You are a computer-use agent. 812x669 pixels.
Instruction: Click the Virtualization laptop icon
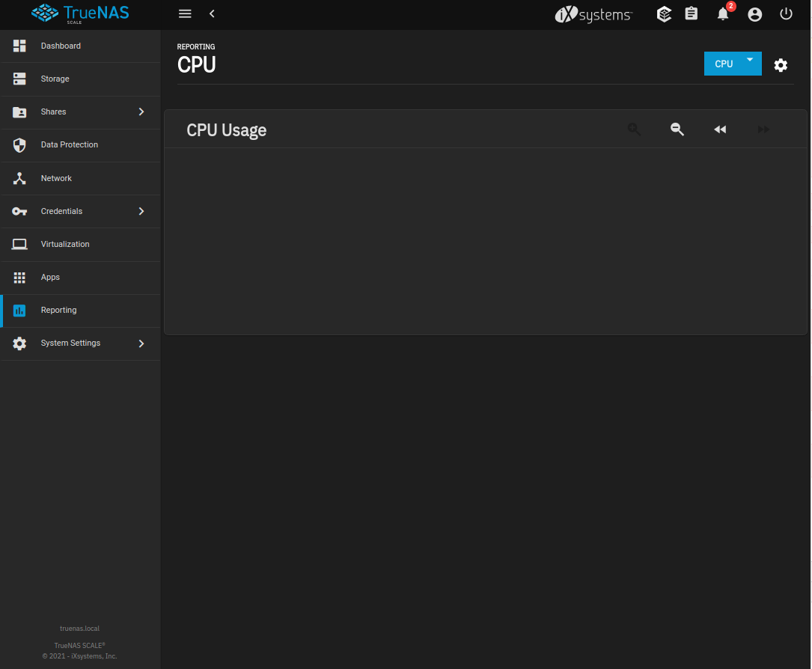(19, 245)
